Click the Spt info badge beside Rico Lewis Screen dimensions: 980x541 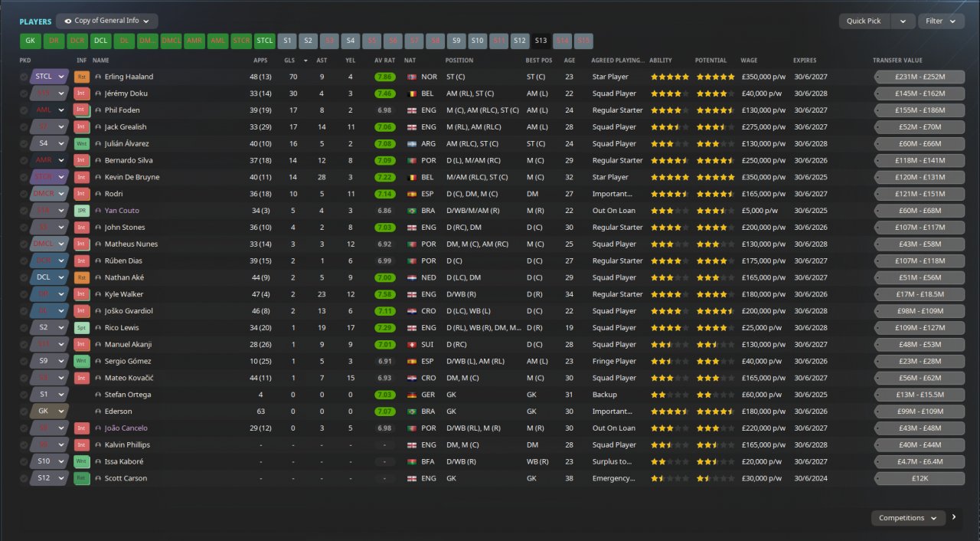point(82,328)
